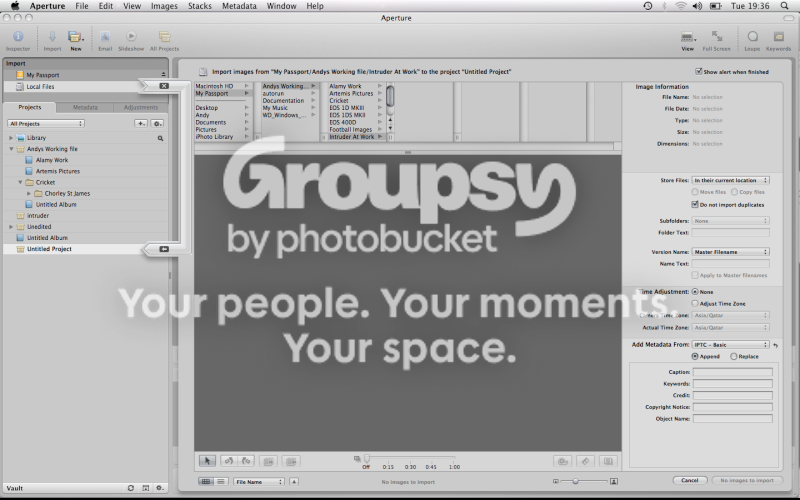This screenshot has height=500, width=800.
Task: Enter Full Screen mode
Action: click(716, 40)
